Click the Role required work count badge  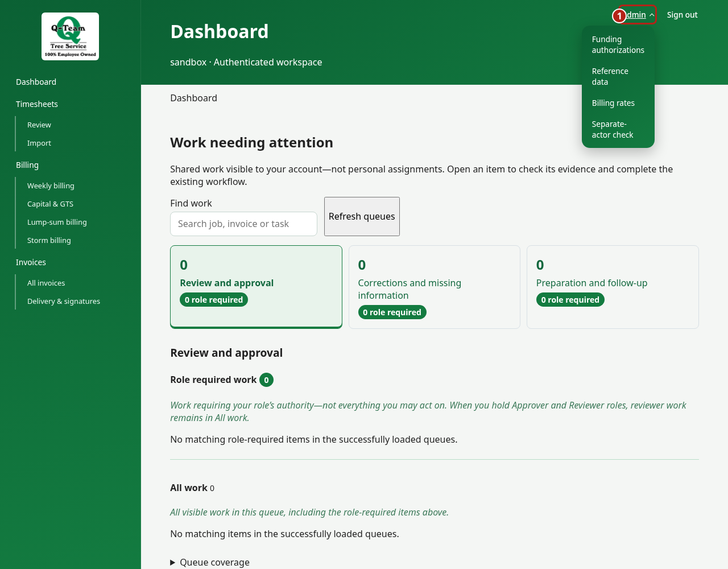(266, 380)
